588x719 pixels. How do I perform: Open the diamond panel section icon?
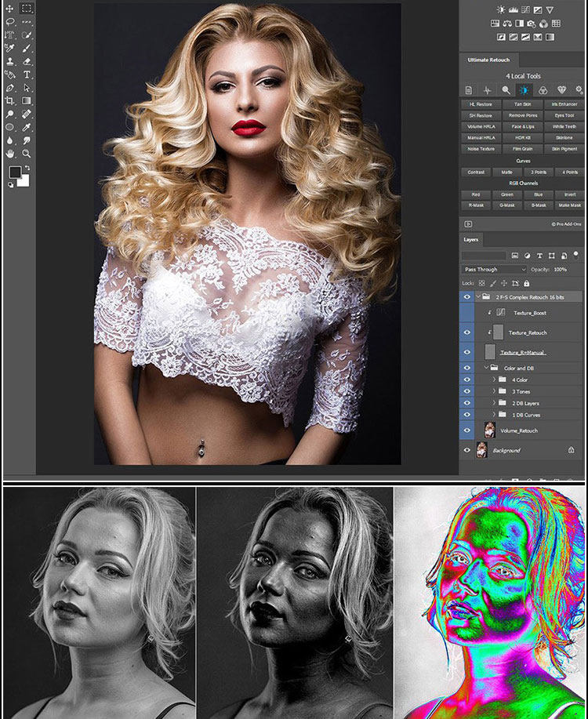pos(561,90)
